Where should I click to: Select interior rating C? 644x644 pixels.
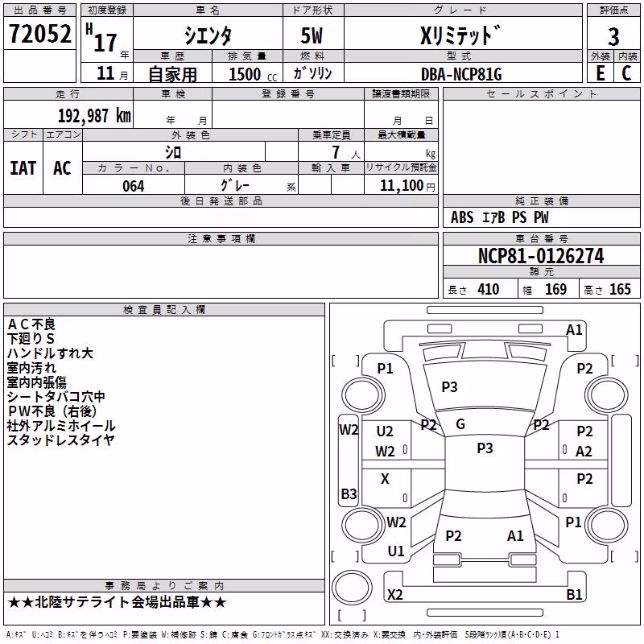626,73
